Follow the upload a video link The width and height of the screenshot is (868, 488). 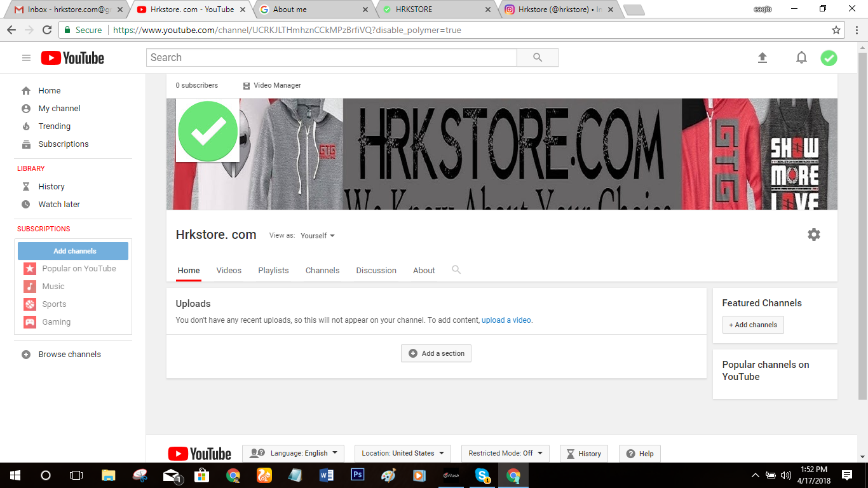click(x=506, y=320)
